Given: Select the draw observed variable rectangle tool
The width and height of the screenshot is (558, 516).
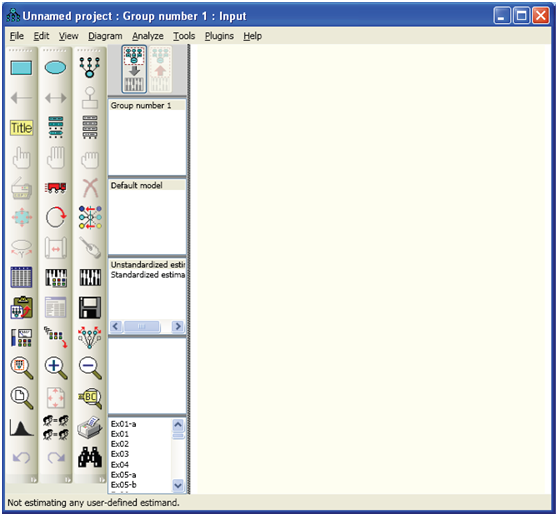Looking at the screenshot, I should click(21, 68).
